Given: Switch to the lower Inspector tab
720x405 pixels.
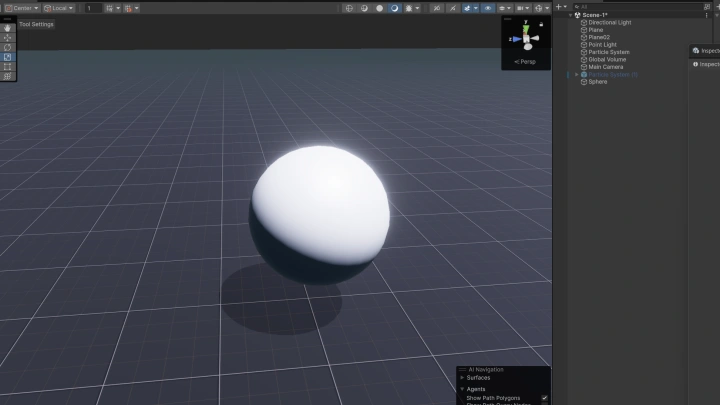Looking at the screenshot, I should (x=706, y=64).
